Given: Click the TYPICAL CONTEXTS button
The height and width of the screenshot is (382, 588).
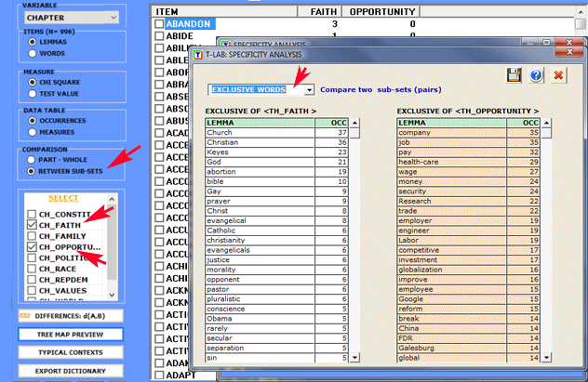Looking at the screenshot, I should (71, 352).
